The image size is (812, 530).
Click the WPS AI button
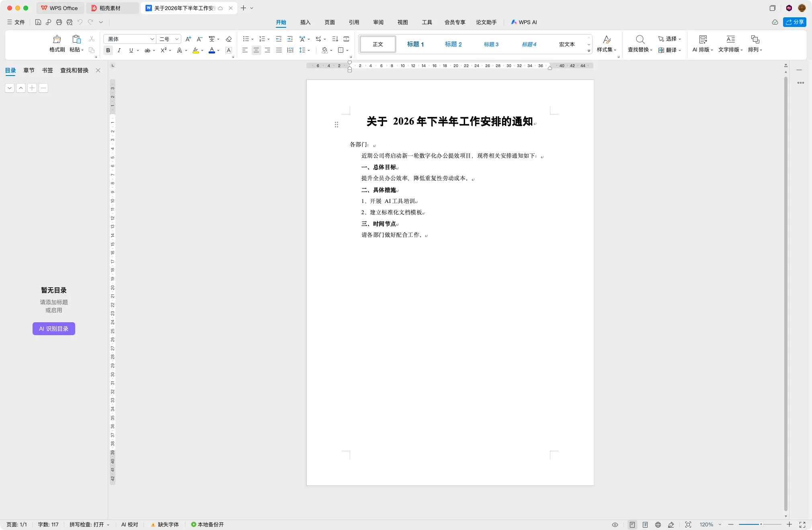click(x=524, y=22)
